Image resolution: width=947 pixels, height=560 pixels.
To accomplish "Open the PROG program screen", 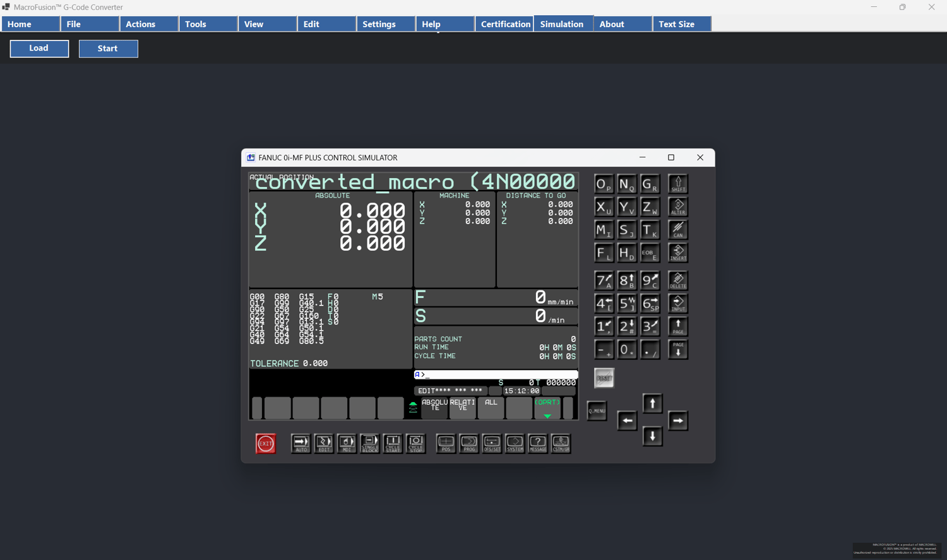I will point(469,443).
